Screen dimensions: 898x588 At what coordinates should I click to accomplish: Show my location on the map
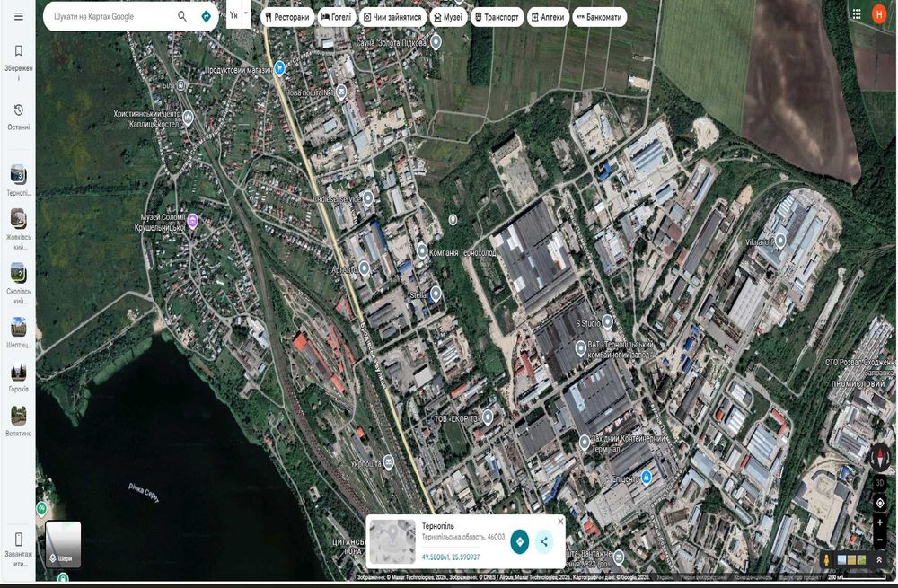(880, 503)
